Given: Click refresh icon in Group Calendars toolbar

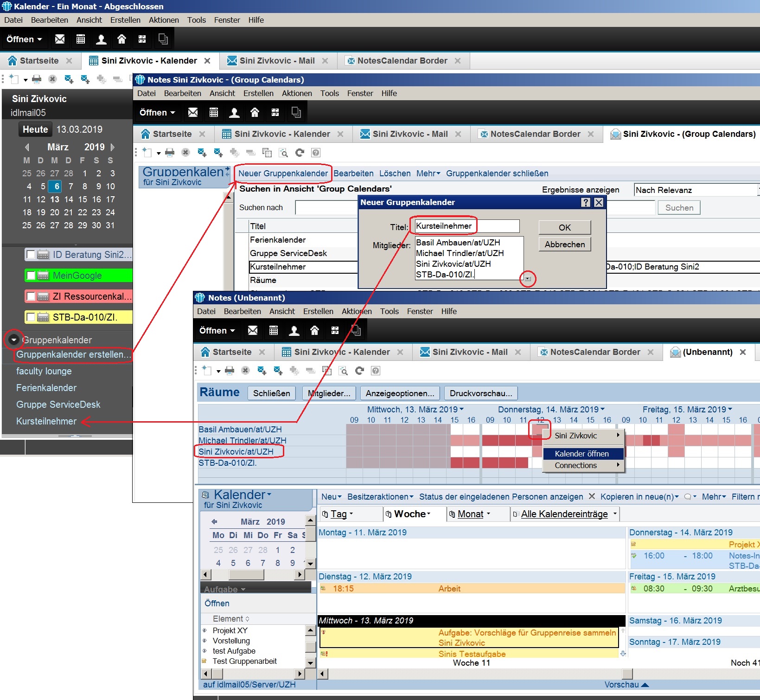Looking at the screenshot, I should click(300, 153).
